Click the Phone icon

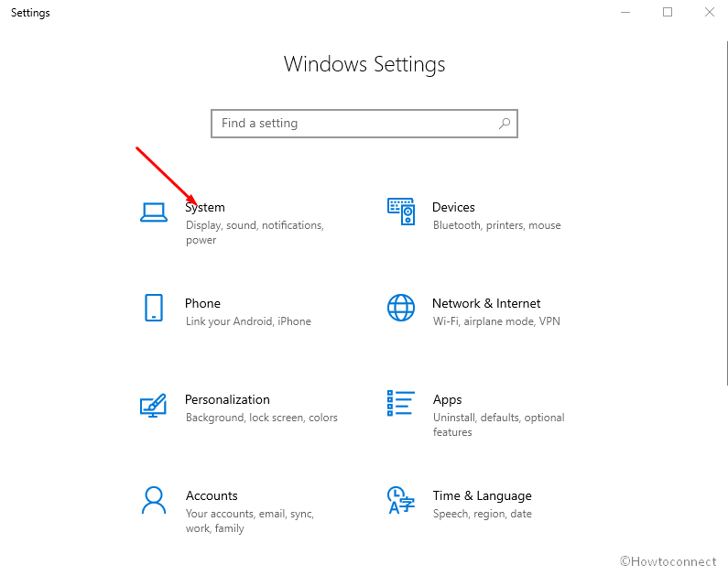[x=154, y=308]
